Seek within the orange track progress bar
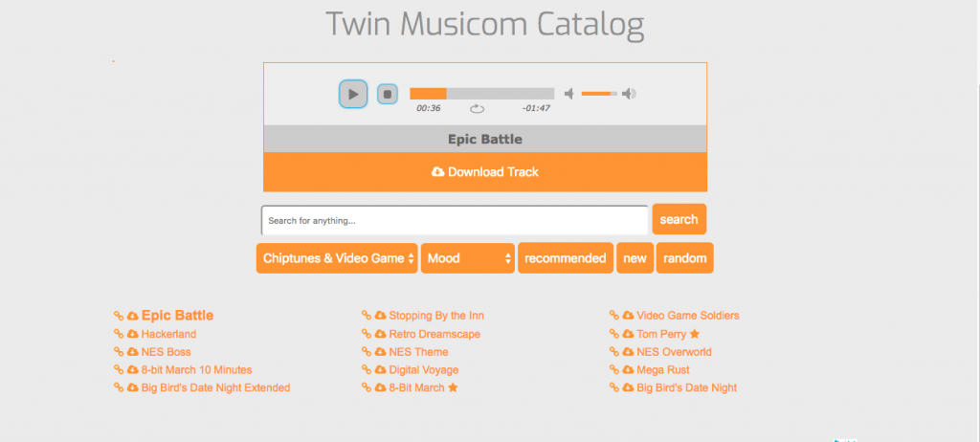 [481, 94]
